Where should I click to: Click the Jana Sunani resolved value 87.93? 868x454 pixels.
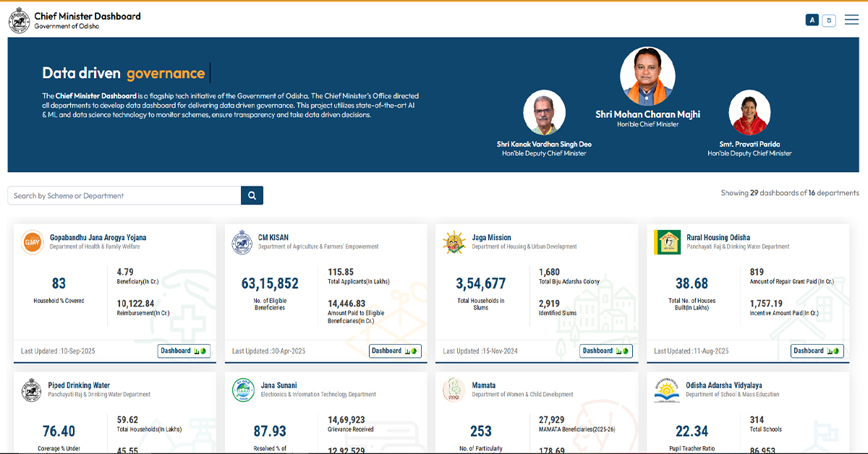click(x=270, y=432)
